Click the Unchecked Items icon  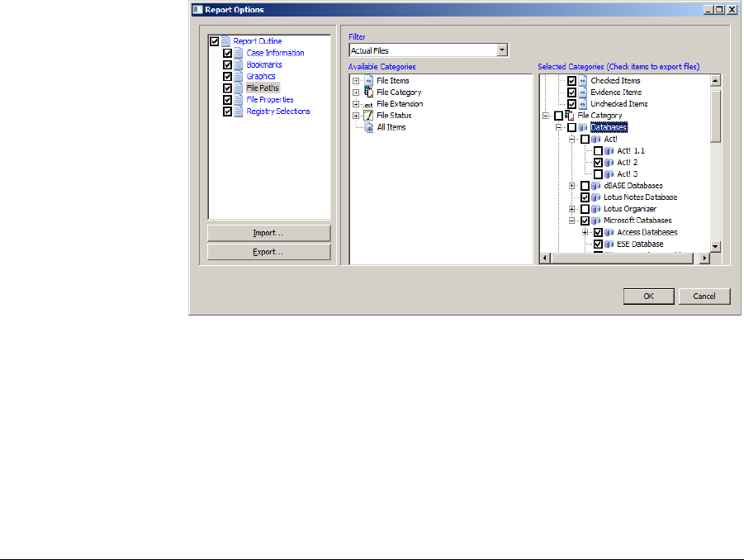[x=583, y=104]
